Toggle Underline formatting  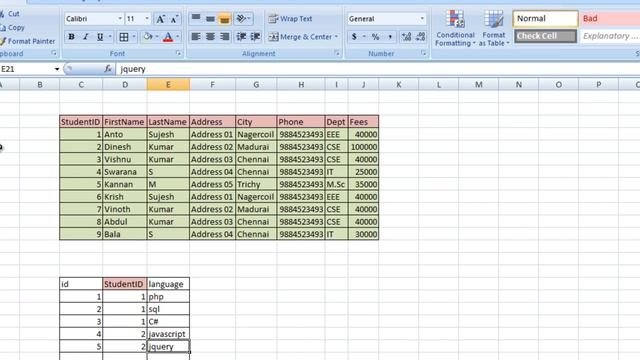coord(100,37)
